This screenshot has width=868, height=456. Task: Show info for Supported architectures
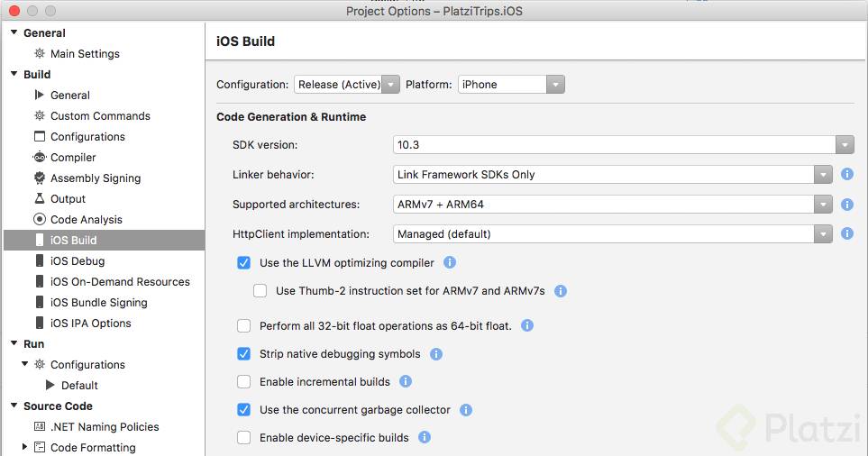pos(847,205)
